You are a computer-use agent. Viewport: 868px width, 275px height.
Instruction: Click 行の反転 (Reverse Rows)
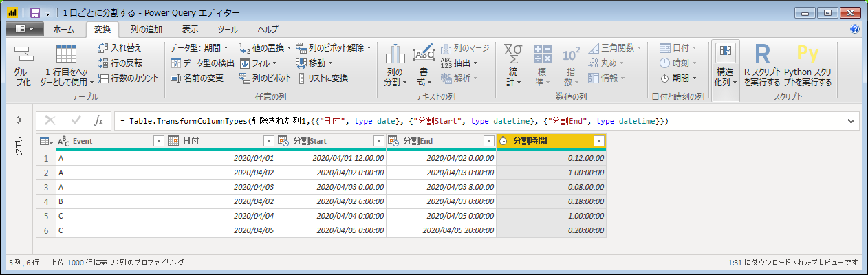point(120,63)
